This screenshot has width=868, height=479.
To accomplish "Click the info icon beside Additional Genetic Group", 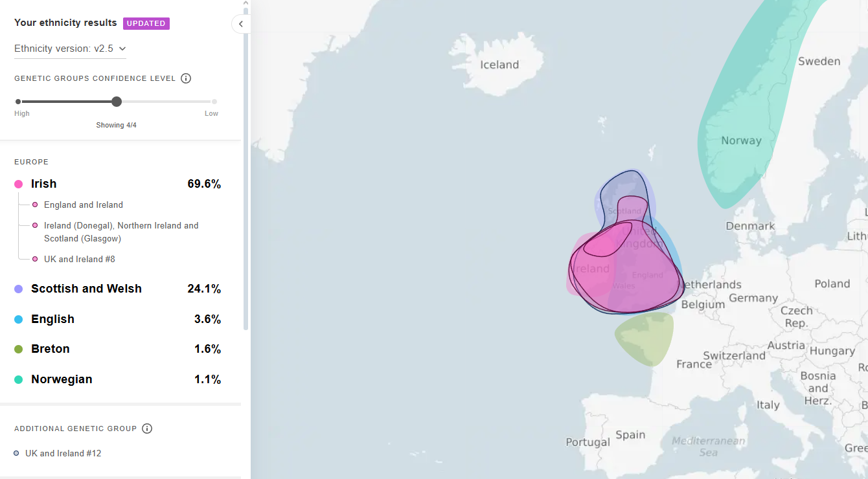I will 147,429.
